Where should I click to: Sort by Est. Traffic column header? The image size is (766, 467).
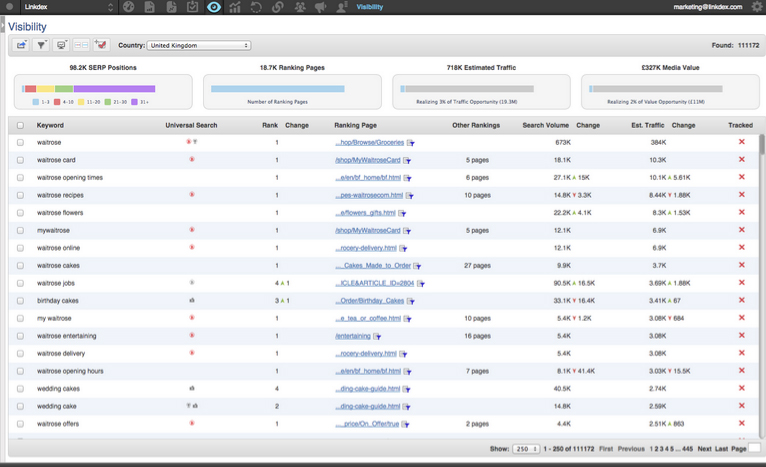tap(647, 125)
